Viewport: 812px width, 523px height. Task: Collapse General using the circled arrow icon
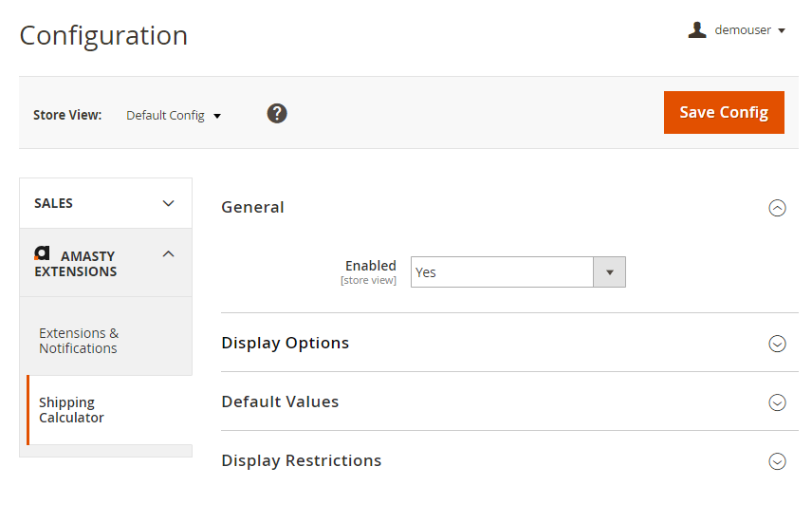click(x=777, y=208)
